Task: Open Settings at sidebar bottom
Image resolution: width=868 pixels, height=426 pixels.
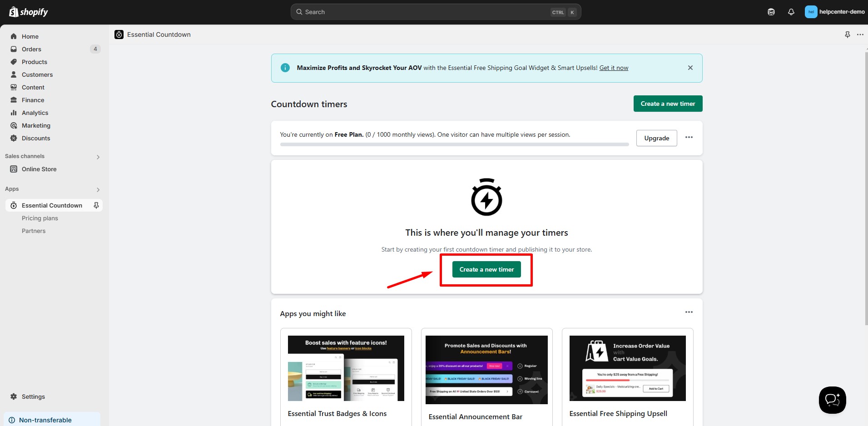Action: click(x=33, y=396)
